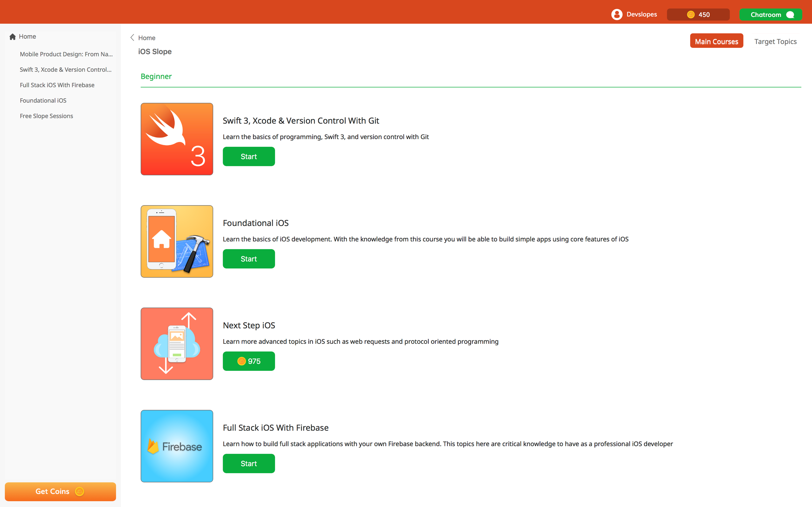Select Free Slope Sessions in the sidebar
The width and height of the screenshot is (812, 507).
(46, 116)
